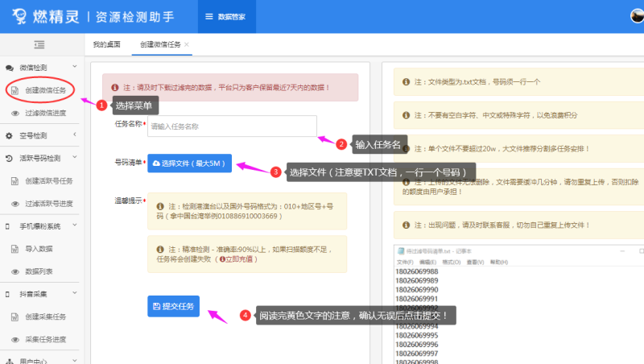Close the 创建微信任务 tab
The image size is (644, 364).
coord(188,44)
